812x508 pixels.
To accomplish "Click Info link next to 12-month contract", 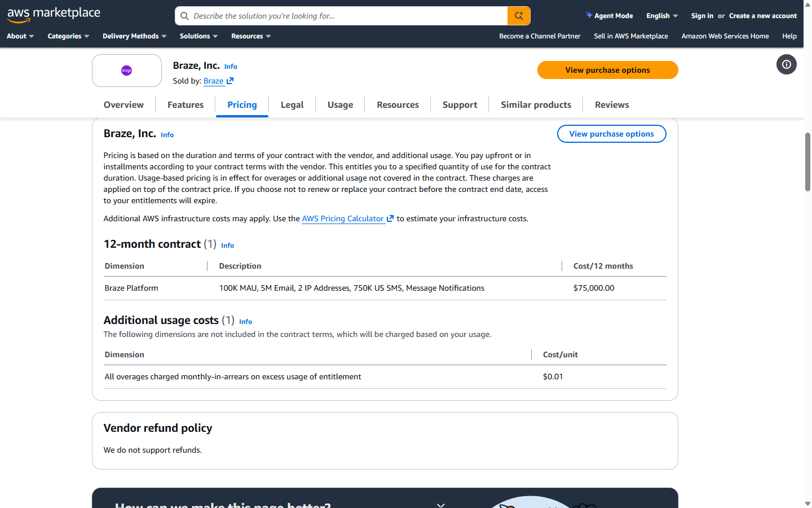I will 227,246.
